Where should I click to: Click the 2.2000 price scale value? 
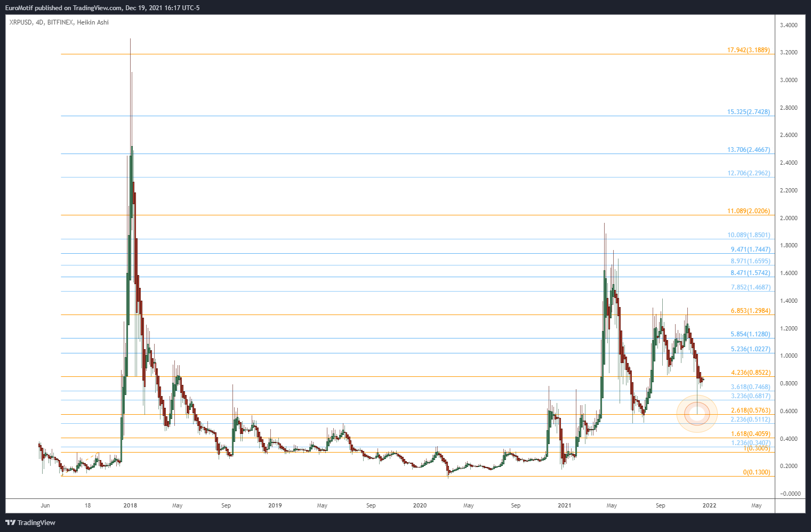[789, 190]
